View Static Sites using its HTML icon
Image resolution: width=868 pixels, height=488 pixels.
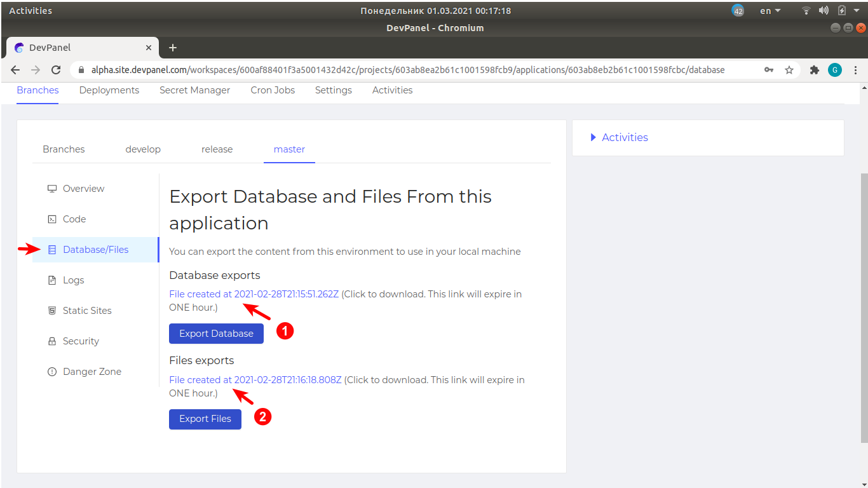click(51, 310)
